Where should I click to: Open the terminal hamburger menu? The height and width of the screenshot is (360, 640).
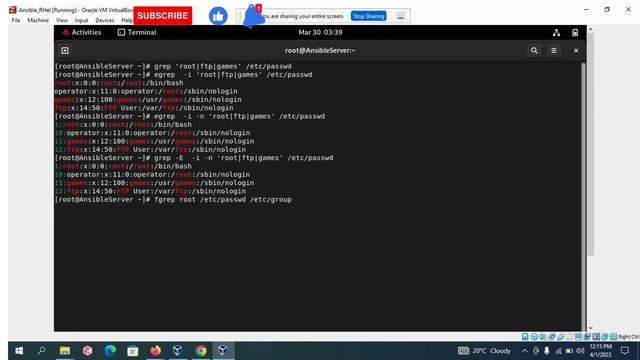point(553,51)
